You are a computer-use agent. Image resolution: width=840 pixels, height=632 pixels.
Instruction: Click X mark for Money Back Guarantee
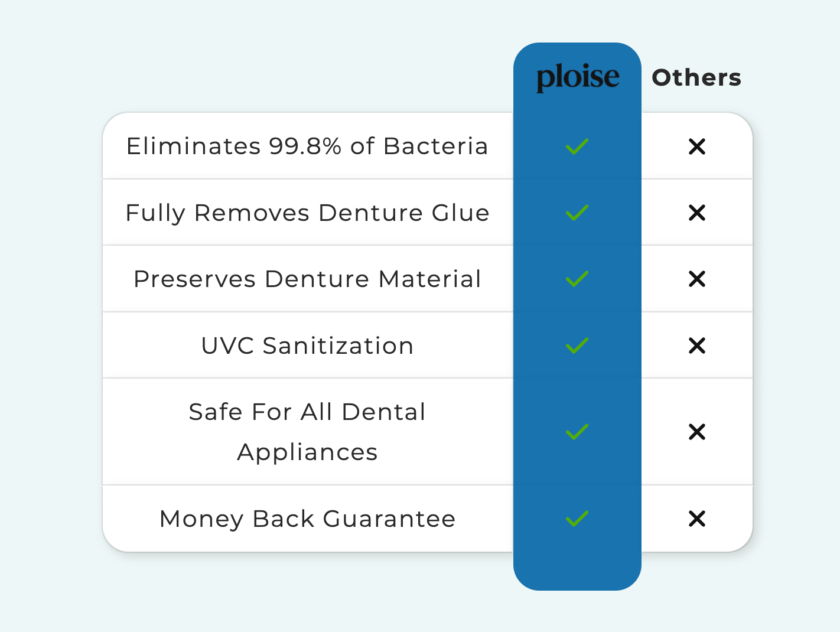click(697, 519)
